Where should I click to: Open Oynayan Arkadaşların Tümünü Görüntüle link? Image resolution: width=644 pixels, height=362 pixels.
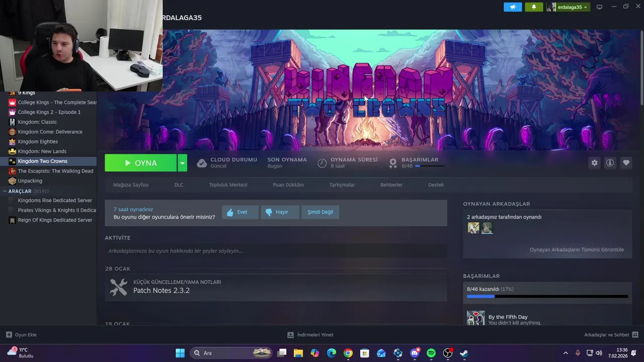tap(577, 249)
